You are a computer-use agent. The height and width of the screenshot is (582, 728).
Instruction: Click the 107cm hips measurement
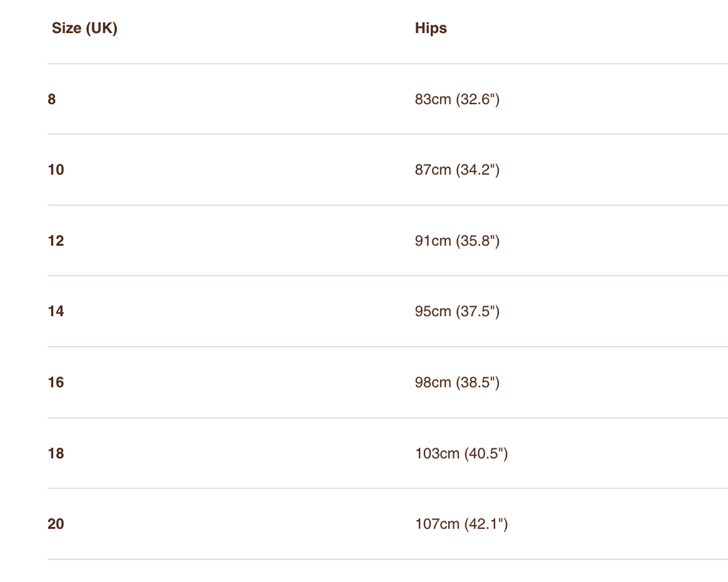coord(437,524)
